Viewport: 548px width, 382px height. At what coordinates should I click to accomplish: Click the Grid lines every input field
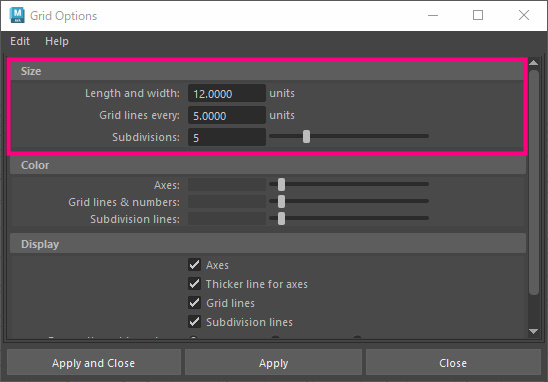[227, 115]
